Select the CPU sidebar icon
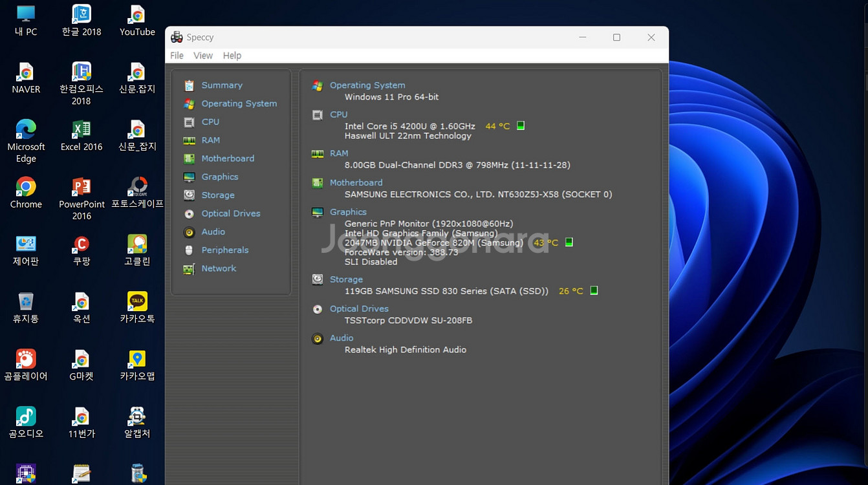Screen dimensions: 868x485 189,122
